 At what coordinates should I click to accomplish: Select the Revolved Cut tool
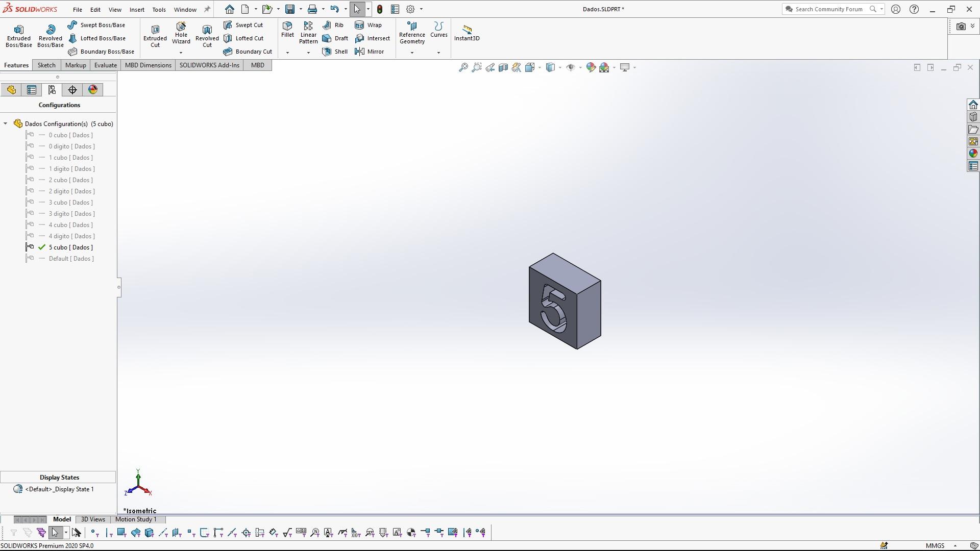click(x=207, y=36)
